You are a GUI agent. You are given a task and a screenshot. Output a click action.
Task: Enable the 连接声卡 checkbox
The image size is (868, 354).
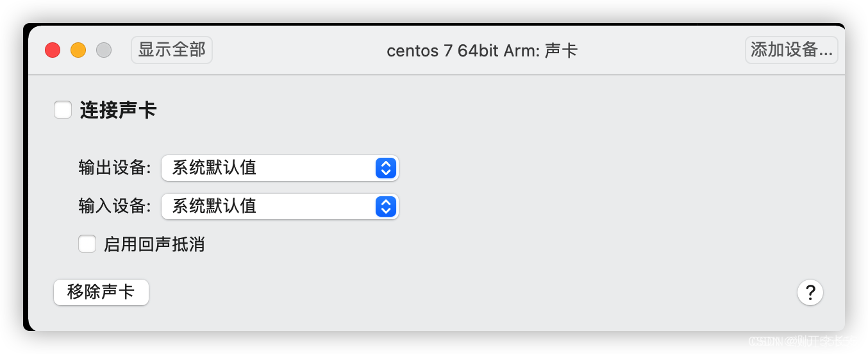[x=63, y=110]
